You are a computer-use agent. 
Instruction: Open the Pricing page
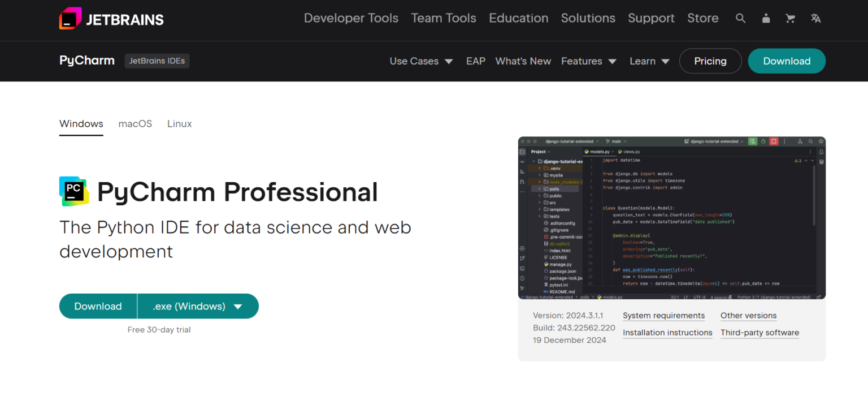point(710,61)
